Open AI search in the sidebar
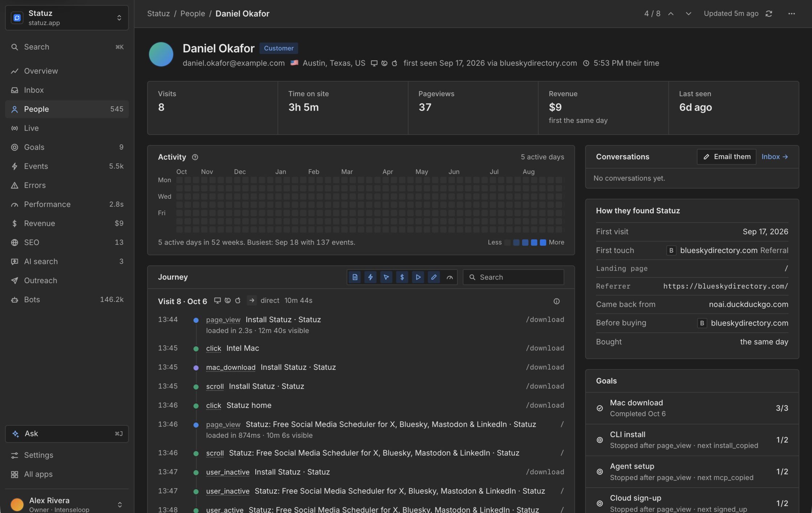The width and height of the screenshot is (812, 513). 67,262
